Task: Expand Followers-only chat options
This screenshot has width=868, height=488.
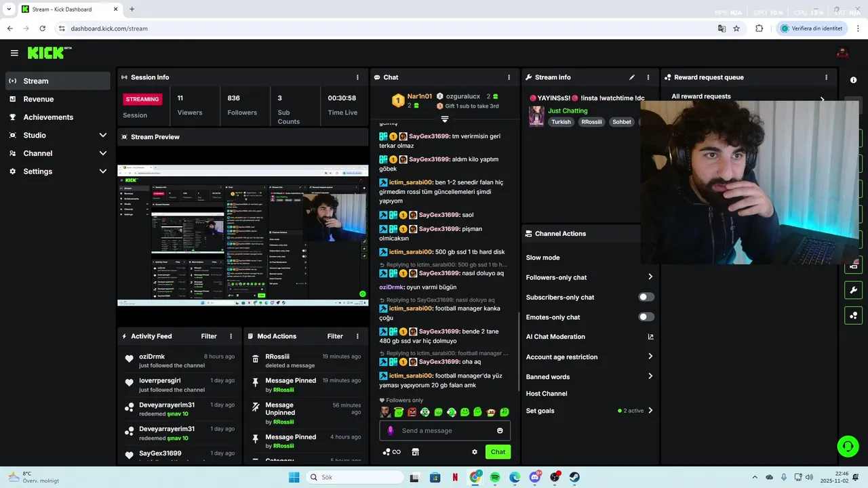Action: [x=650, y=277]
